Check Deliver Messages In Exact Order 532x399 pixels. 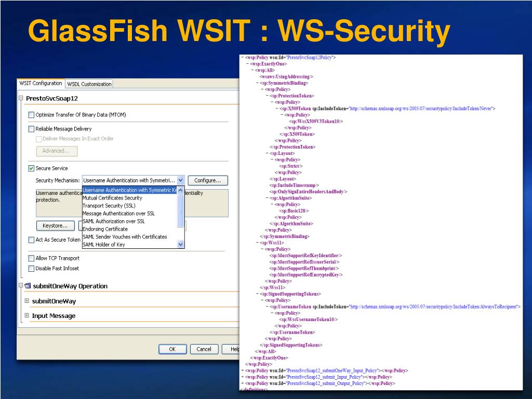[39, 139]
